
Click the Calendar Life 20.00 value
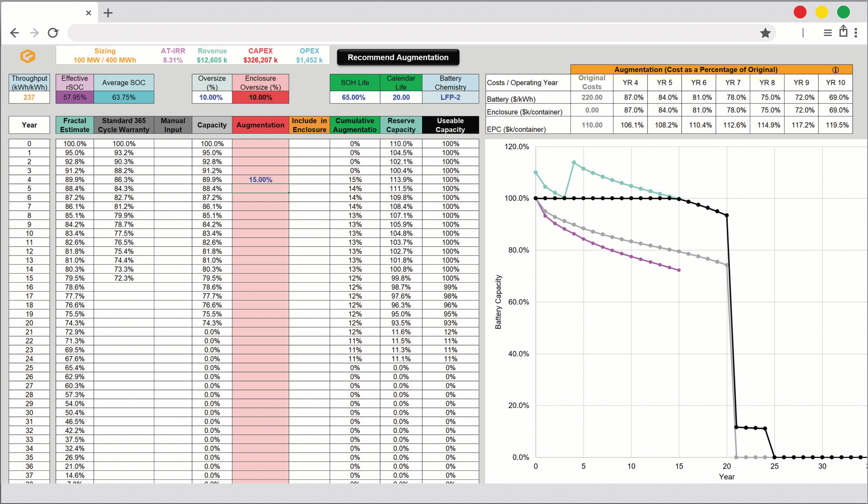tap(401, 97)
